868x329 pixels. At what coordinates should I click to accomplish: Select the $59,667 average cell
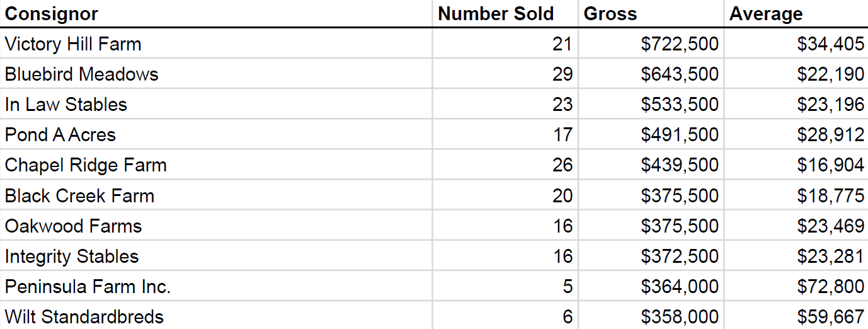tap(796, 316)
